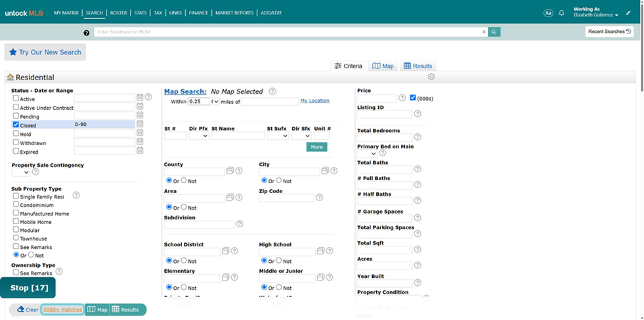The width and height of the screenshot is (644, 320).
Task: Open calendar picker for Pending status
Action: [140, 115]
